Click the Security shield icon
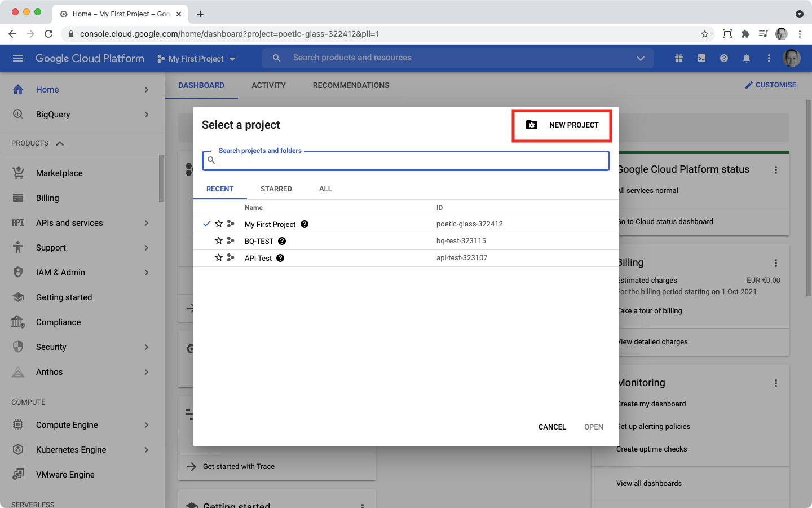Viewport: 812px width, 508px height. click(18, 347)
